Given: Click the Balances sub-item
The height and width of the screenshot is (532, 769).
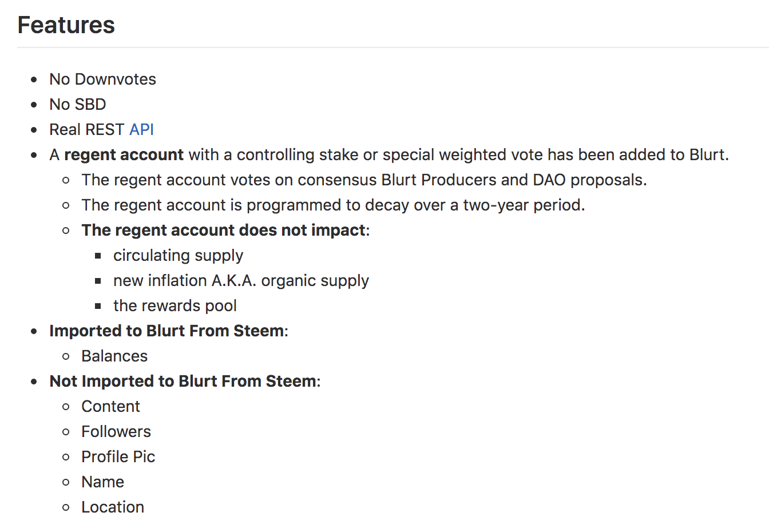Looking at the screenshot, I should point(114,356).
